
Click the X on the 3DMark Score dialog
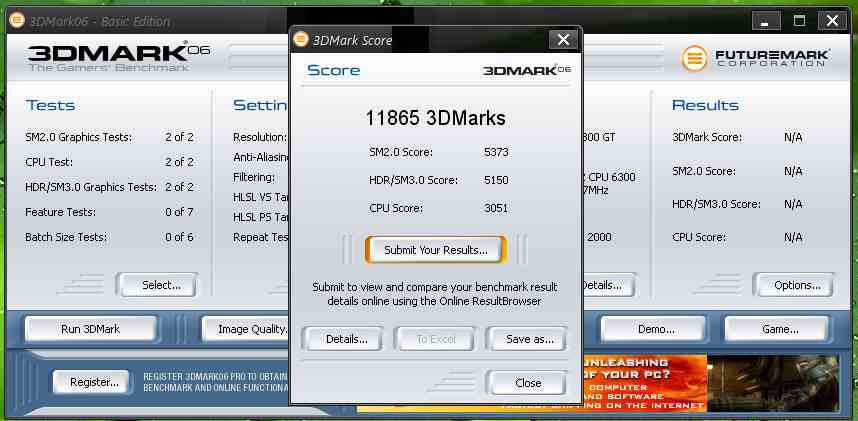(563, 39)
